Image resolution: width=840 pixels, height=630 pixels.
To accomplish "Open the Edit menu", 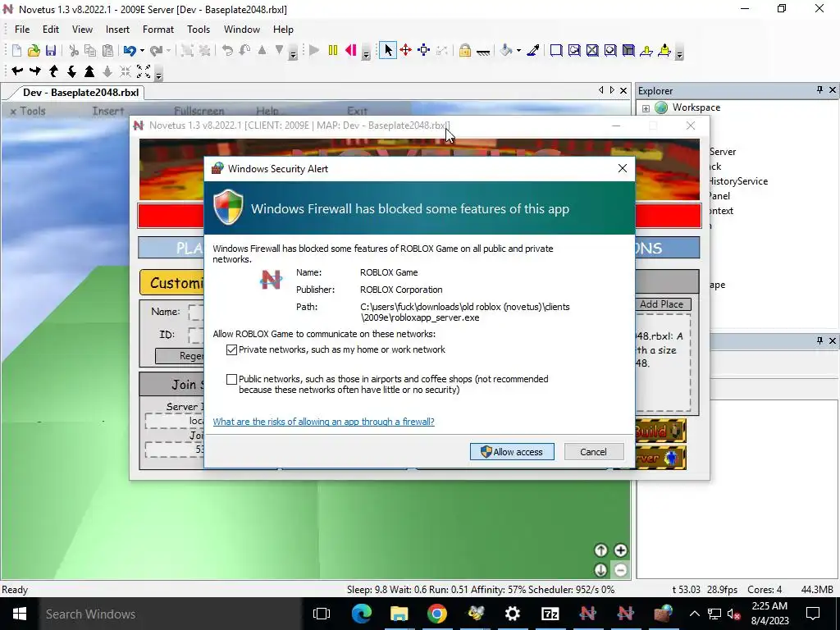I will click(x=51, y=30).
